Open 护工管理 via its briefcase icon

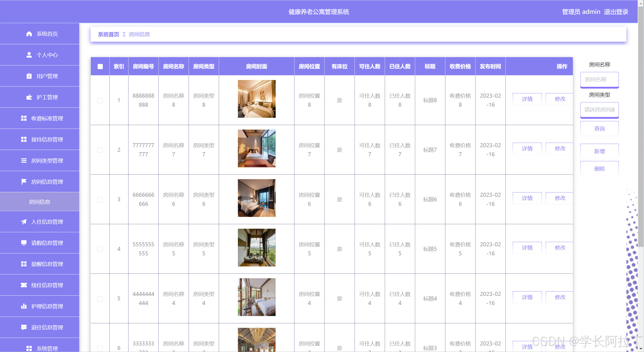point(29,97)
